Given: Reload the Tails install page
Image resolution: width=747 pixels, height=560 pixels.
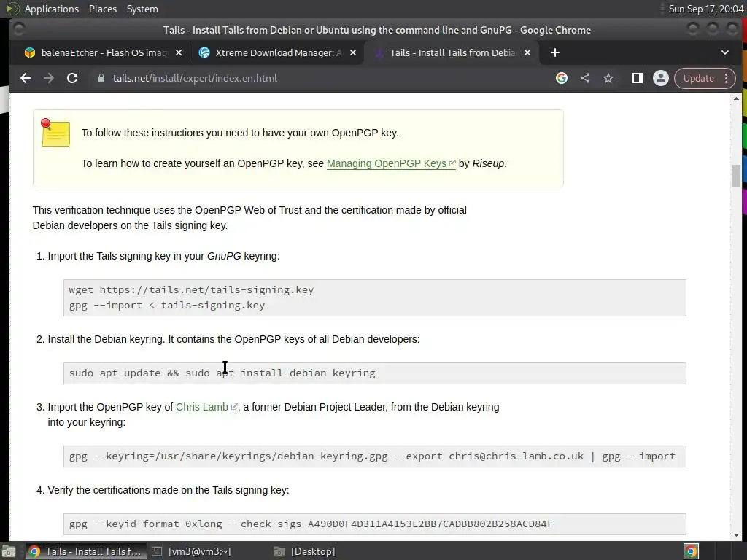Looking at the screenshot, I should (x=72, y=78).
